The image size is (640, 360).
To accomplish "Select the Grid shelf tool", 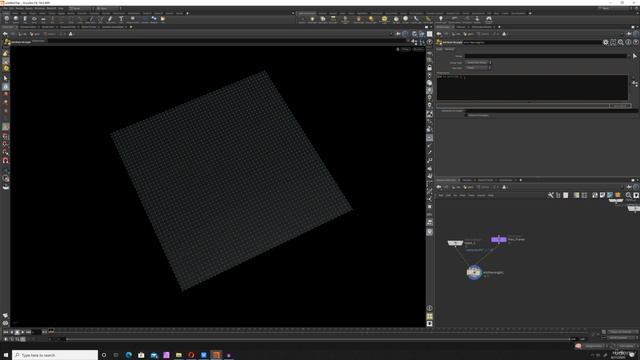I will 43,19.
